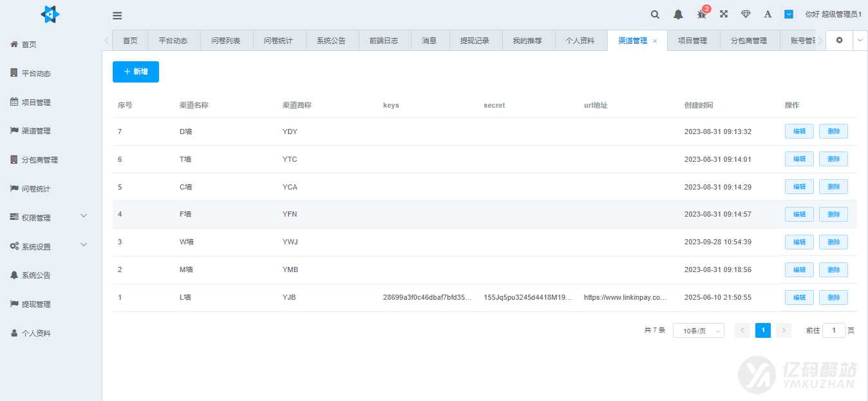Open the tab options dropdown arrow

pyautogui.click(x=860, y=40)
